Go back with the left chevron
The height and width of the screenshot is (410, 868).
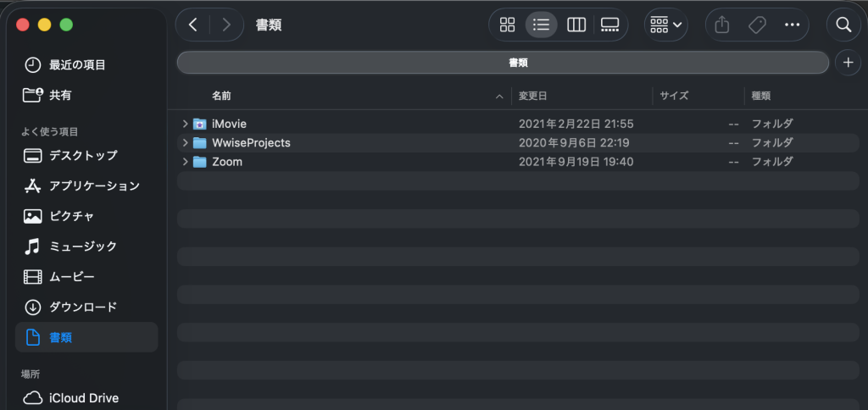[x=193, y=25]
